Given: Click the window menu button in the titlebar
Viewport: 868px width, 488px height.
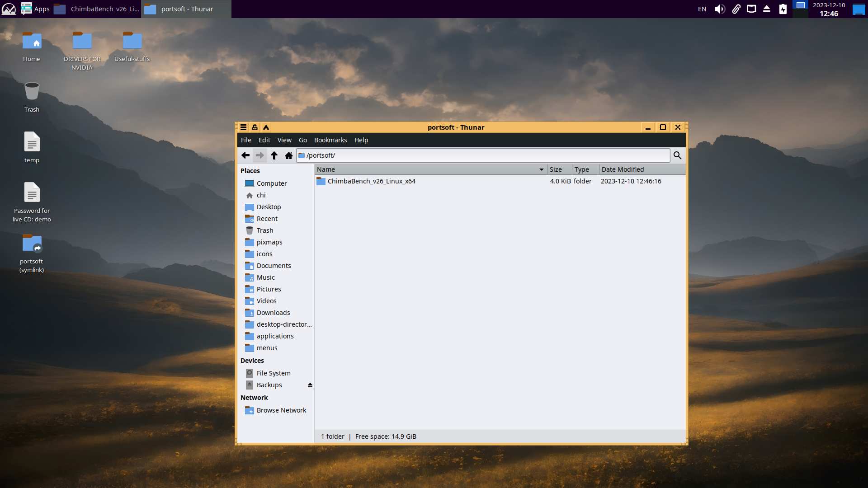Looking at the screenshot, I should tap(243, 127).
